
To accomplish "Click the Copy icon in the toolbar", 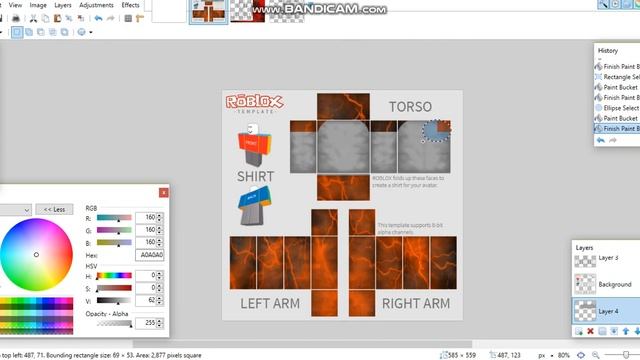I will tap(45, 18).
